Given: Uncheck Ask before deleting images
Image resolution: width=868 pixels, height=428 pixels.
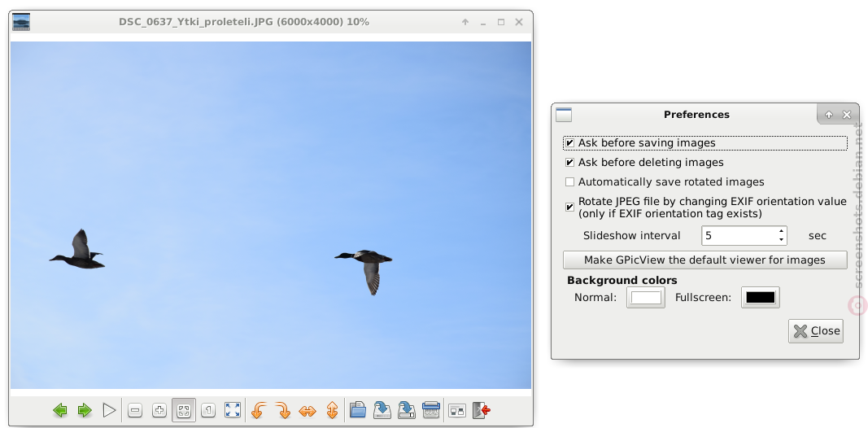Looking at the screenshot, I should pyautogui.click(x=569, y=162).
